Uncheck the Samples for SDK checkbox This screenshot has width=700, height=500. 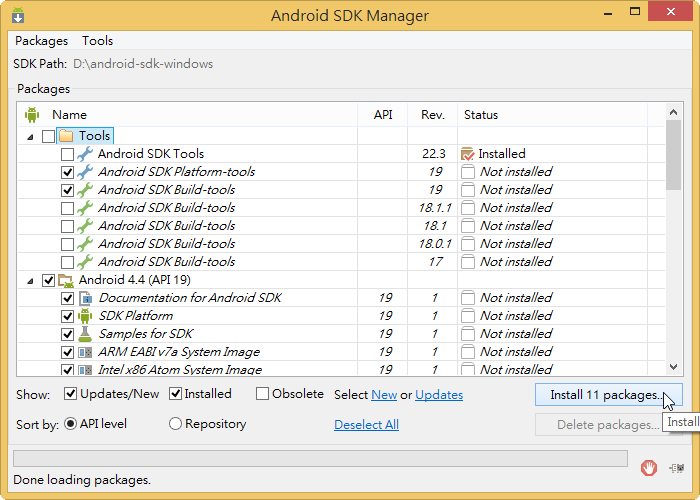click(x=67, y=334)
